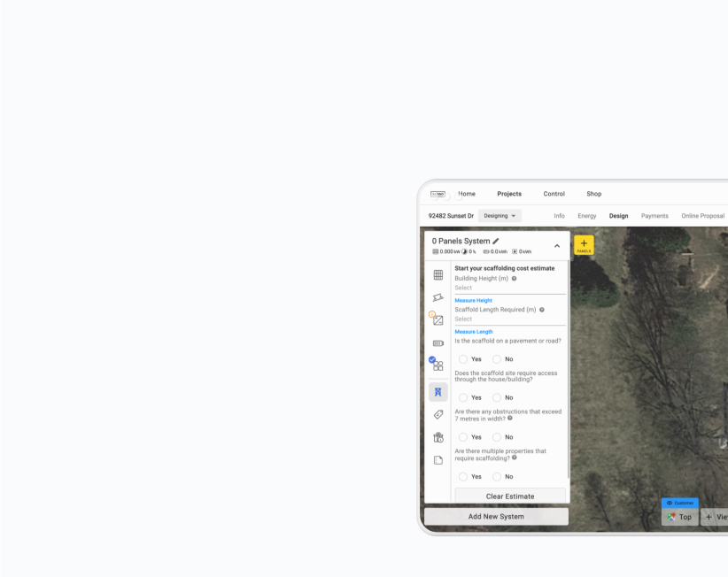Switch to the Design tab
Screen dimensions: 728x577
pos(618,216)
